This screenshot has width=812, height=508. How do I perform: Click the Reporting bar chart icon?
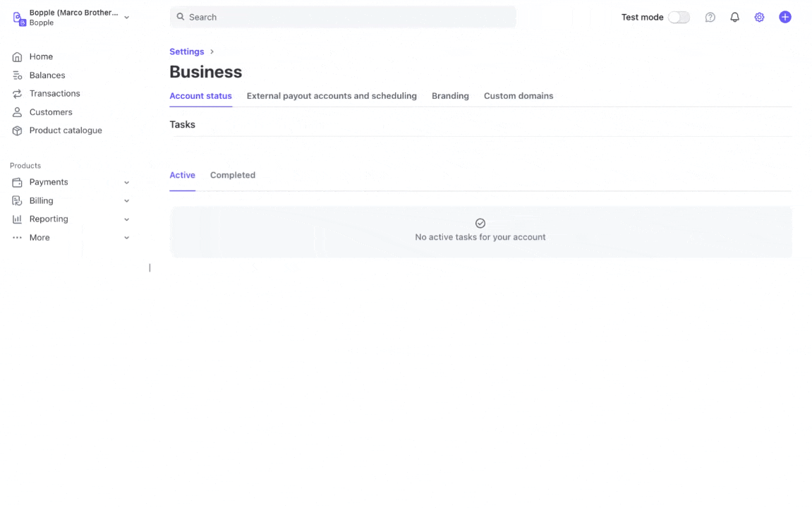pos(17,219)
